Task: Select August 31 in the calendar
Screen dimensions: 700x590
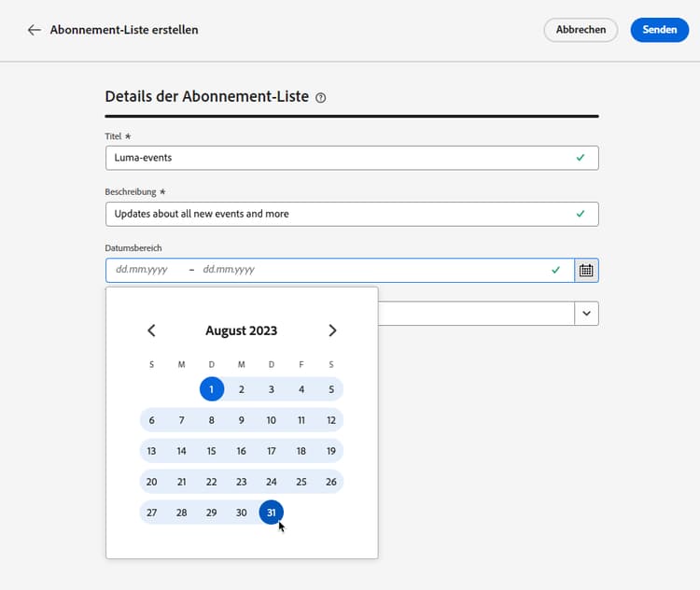Action: coord(271,513)
